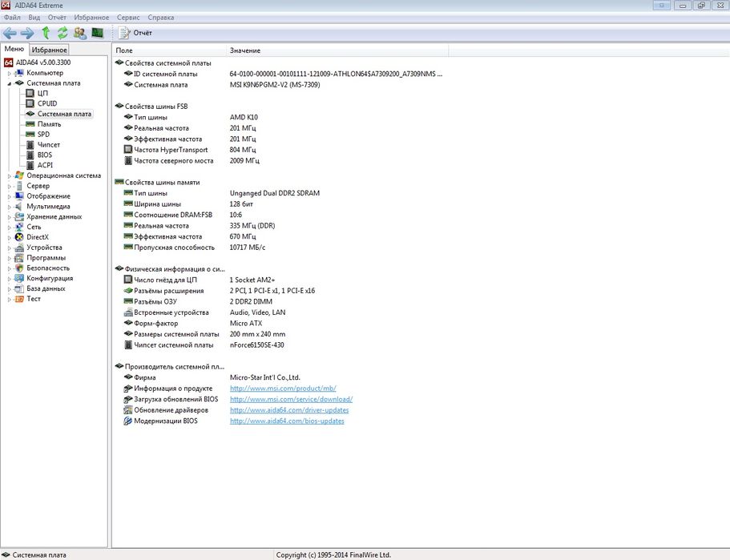Screen dimensions: 730x560
Task: Select the Память memory icon
Action: tap(30, 124)
